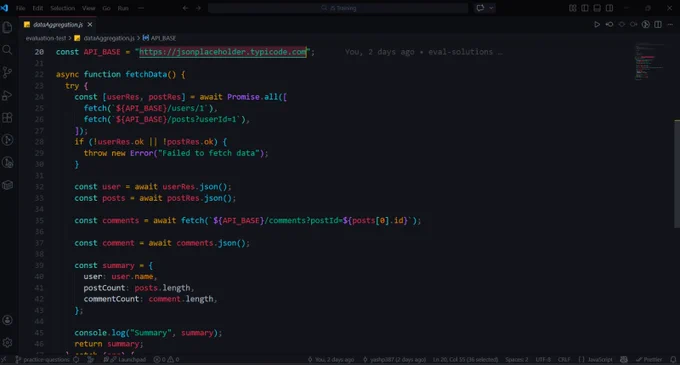Toggle the bottom panel visibility

[597, 8]
